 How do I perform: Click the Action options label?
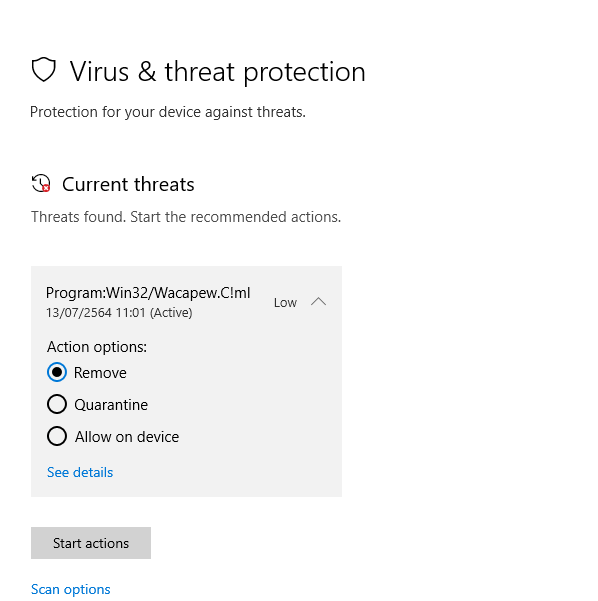click(x=97, y=347)
